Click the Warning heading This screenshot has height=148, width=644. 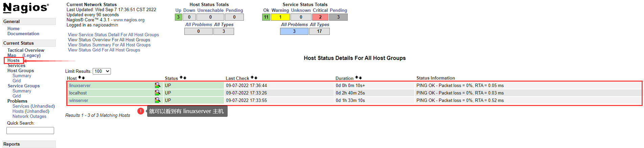[x=280, y=10]
